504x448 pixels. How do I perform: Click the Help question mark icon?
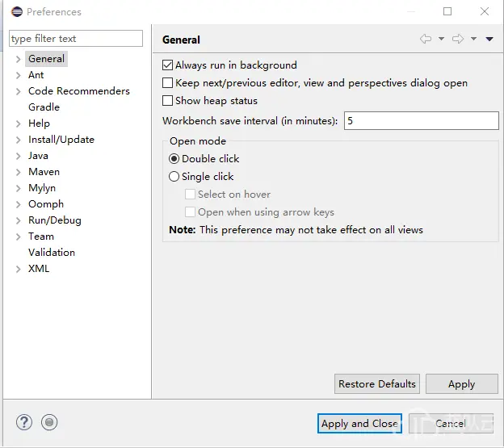click(24, 422)
